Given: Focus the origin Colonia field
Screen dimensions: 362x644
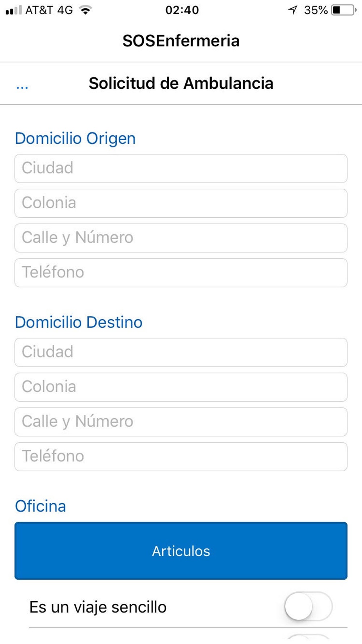Looking at the screenshot, I should [x=181, y=203].
